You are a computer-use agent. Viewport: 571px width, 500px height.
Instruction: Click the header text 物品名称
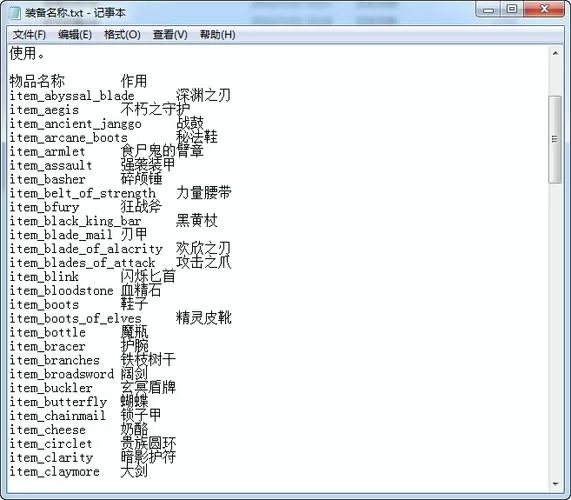(37, 81)
